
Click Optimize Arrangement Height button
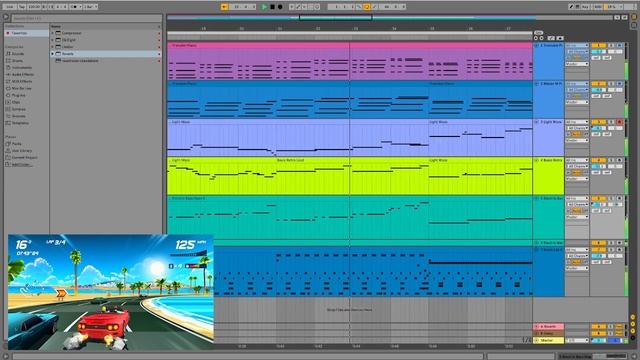(617, 17)
